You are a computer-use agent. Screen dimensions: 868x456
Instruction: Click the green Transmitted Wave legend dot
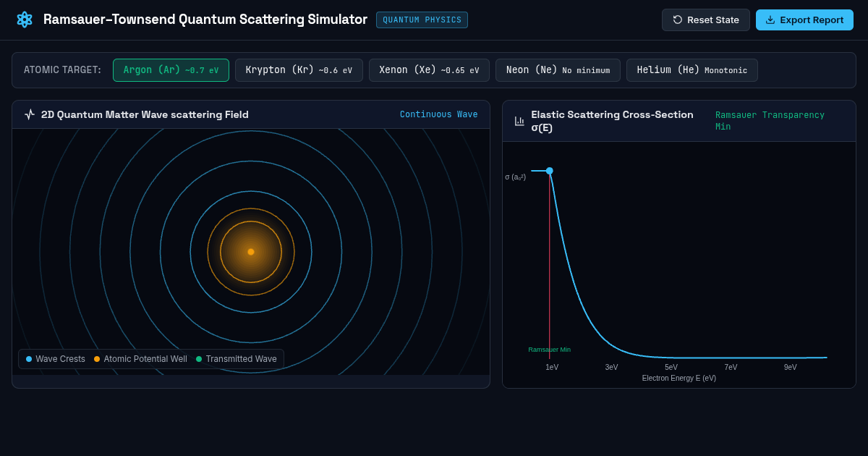click(199, 359)
